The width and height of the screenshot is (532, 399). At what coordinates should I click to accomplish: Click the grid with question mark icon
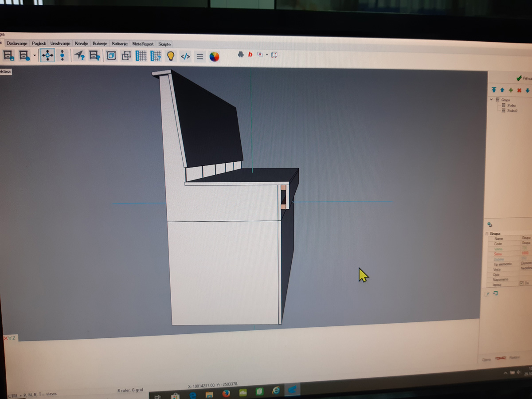point(156,56)
